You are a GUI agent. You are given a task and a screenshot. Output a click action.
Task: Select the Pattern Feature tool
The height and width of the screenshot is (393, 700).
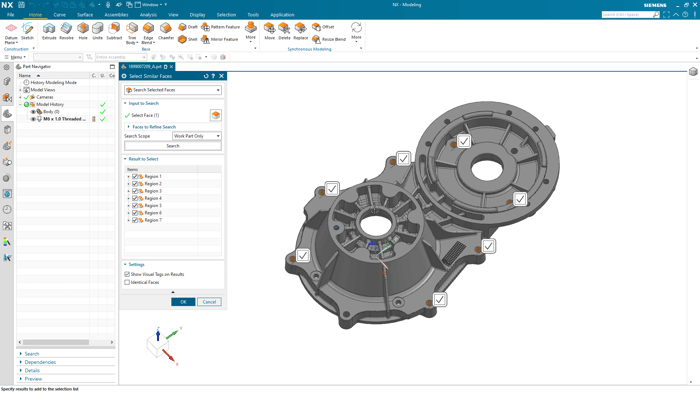click(221, 27)
